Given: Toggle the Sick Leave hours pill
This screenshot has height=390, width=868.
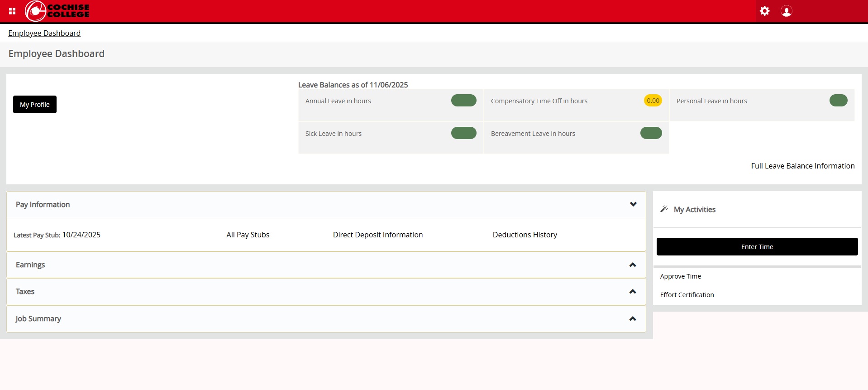Looking at the screenshot, I should (x=463, y=133).
